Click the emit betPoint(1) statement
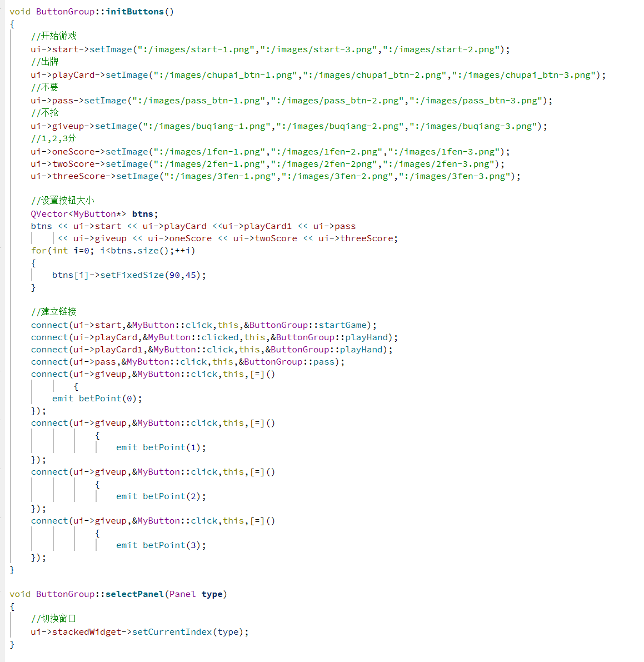The image size is (644, 662). tap(161, 447)
